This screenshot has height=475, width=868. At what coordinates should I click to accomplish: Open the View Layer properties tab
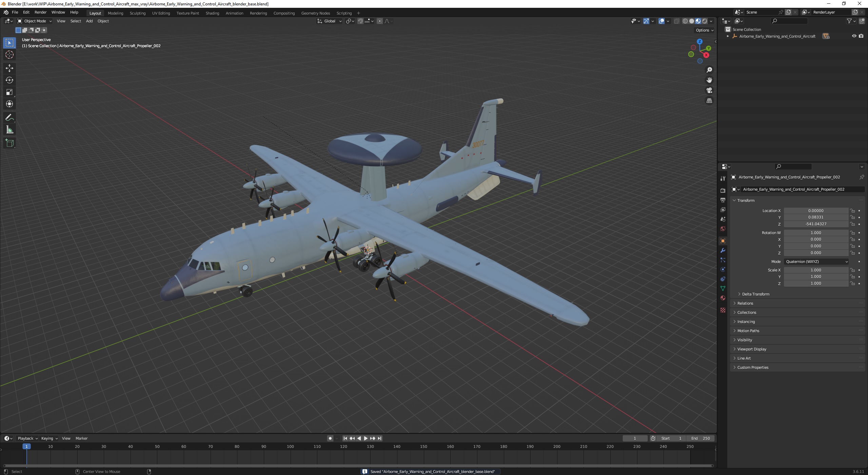tap(723, 210)
